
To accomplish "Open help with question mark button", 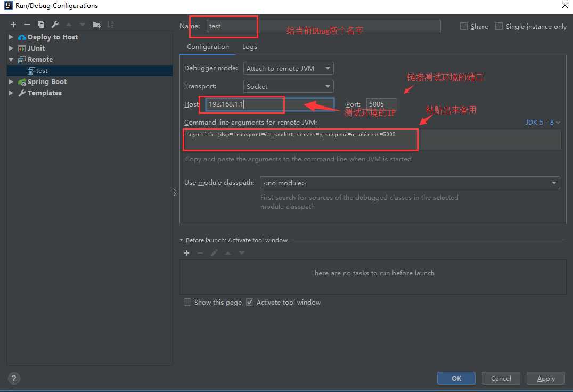I will pyautogui.click(x=14, y=379).
